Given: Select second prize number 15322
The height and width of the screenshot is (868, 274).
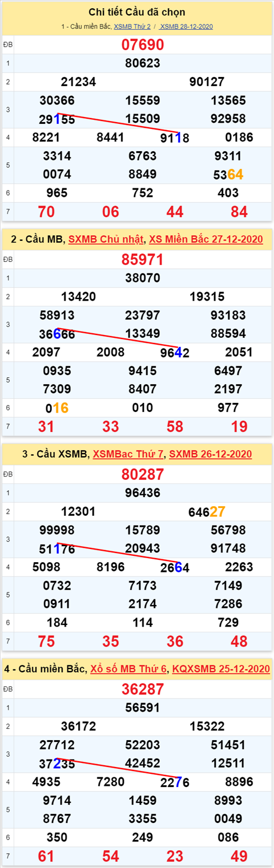Looking at the screenshot, I should click(x=207, y=726).
